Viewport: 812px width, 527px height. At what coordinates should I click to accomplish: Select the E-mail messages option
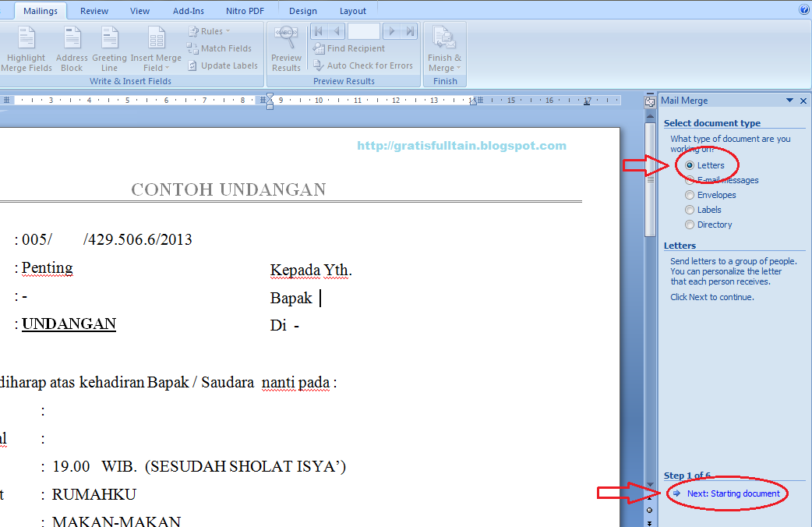722,180
